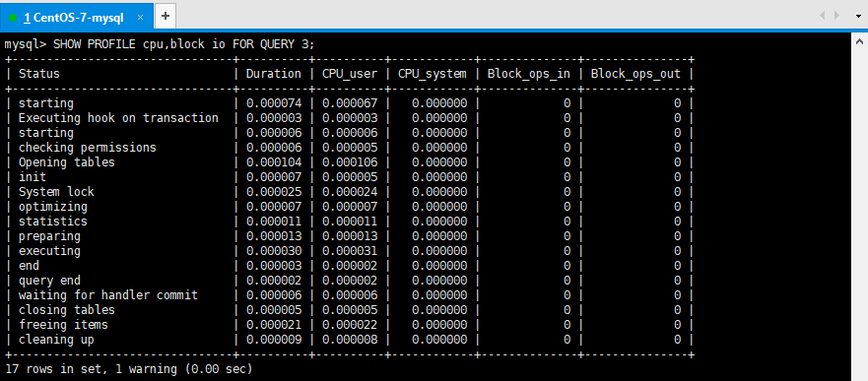
Task: Click the CPU_system column header
Action: pos(433,74)
